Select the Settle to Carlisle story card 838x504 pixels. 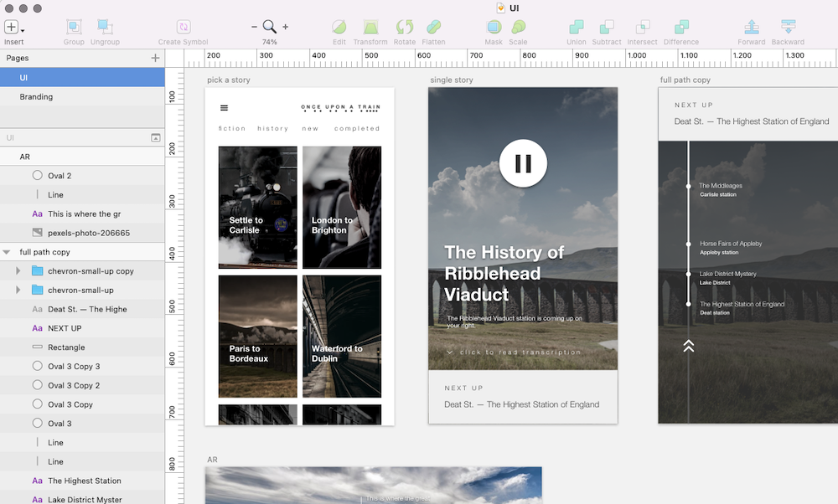257,207
